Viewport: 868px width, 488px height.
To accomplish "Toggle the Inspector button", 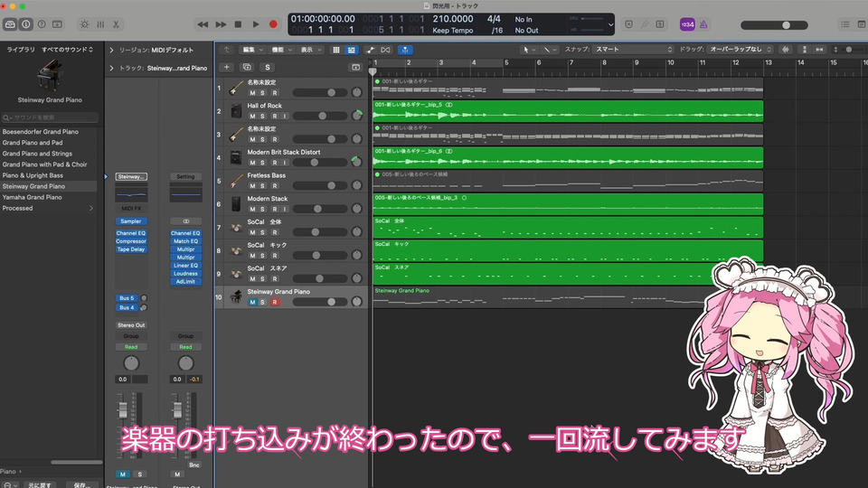I will click(26, 24).
